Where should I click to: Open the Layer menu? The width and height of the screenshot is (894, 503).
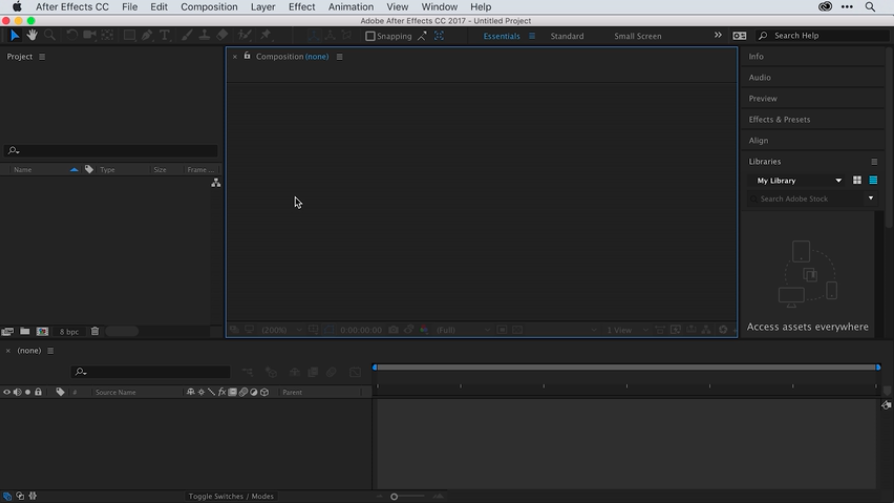tap(263, 7)
